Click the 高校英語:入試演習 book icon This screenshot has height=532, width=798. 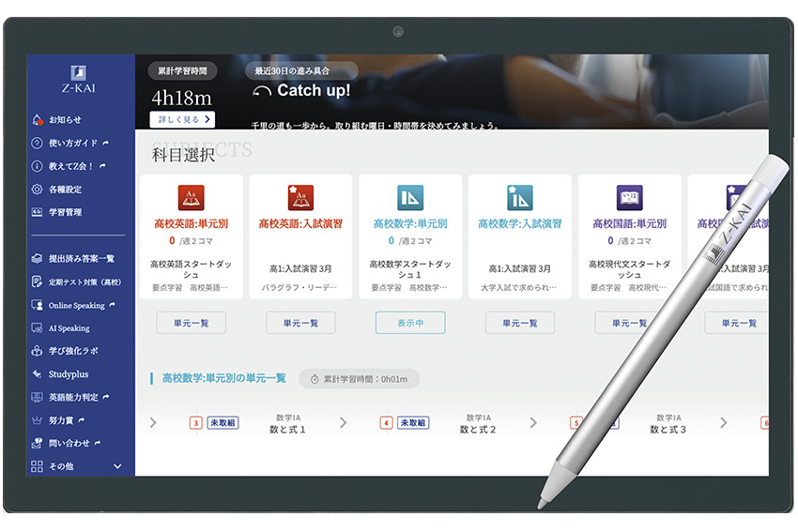click(x=300, y=198)
